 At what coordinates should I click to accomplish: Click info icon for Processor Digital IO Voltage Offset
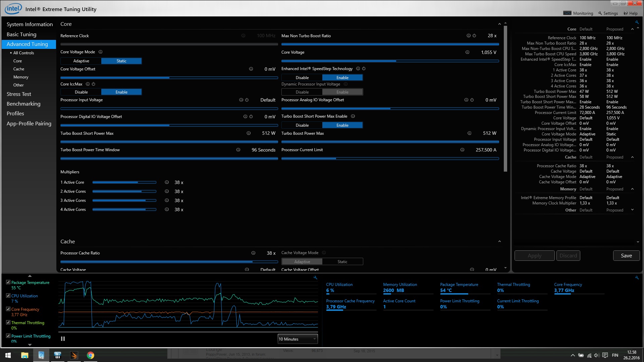[x=245, y=117]
